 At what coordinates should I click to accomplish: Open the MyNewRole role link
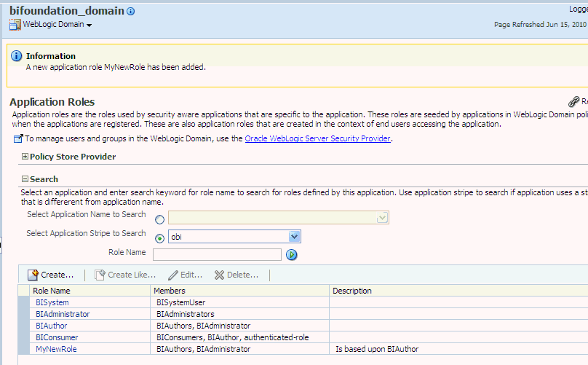click(56, 349)
